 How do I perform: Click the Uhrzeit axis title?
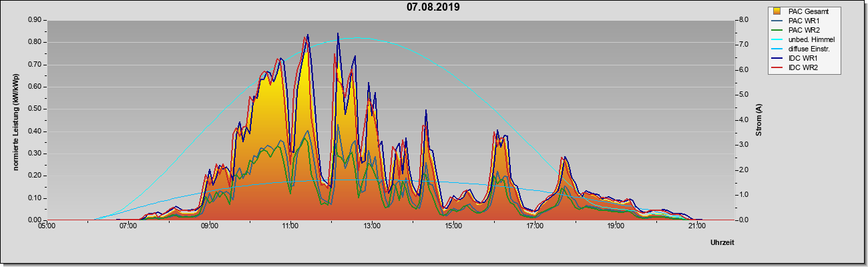coord(722,243)
